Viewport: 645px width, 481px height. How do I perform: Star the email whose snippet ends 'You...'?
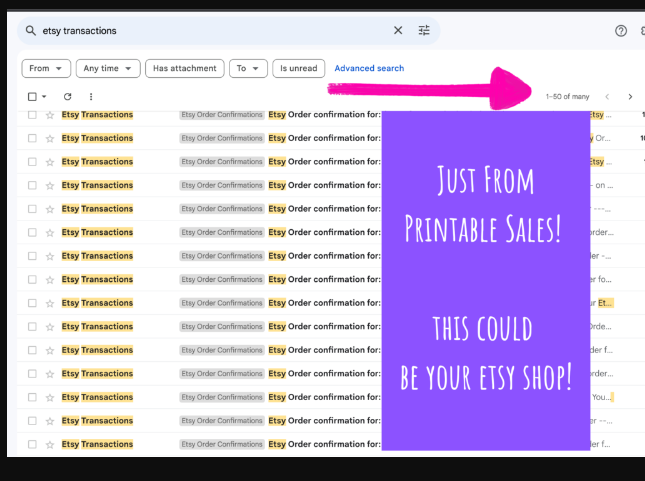click(50, 397)
